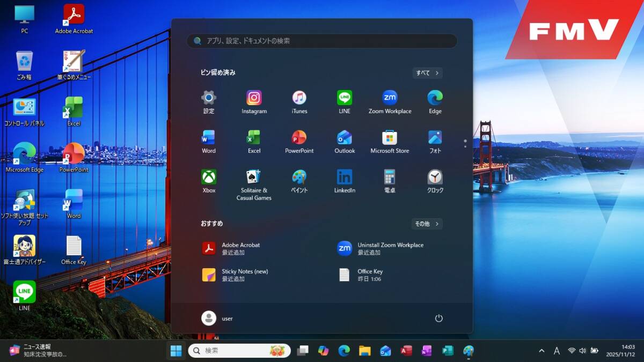Open ニュース速報 news widget
Screen dimensions: 644x362
coord(38,351)
